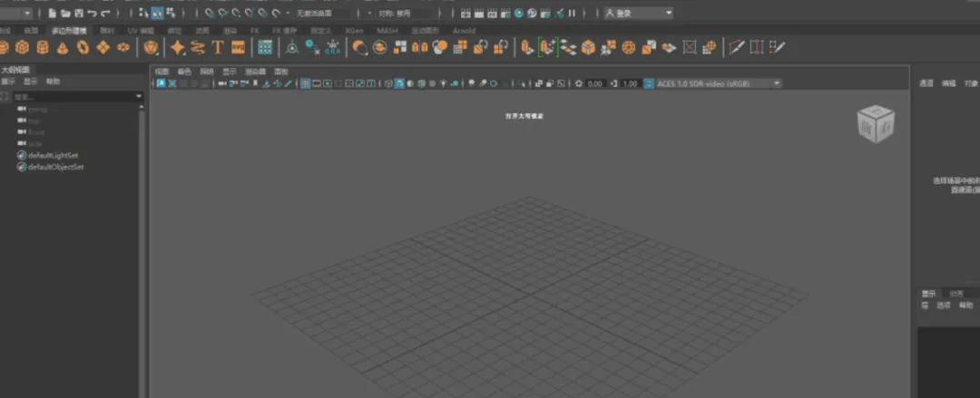
Task: Open the live surface dropdown field
Action: 322,13
